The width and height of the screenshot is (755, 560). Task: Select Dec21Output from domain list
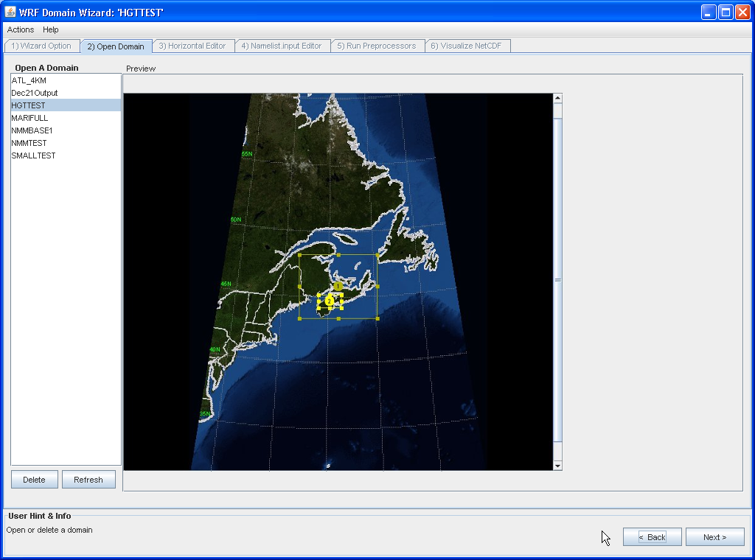(35, 93)
